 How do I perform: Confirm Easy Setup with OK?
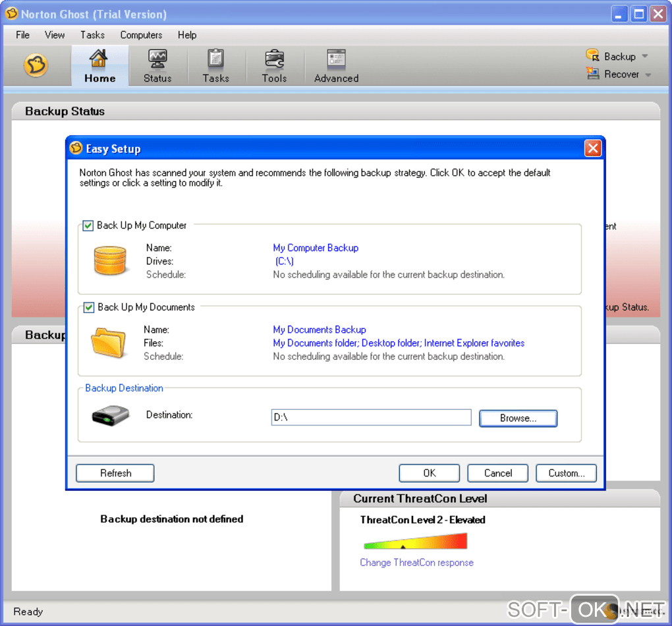tap(429, 473)
